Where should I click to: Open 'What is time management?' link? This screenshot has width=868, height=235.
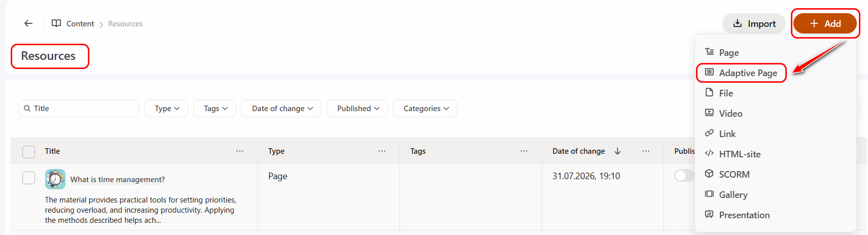(117, 180)
